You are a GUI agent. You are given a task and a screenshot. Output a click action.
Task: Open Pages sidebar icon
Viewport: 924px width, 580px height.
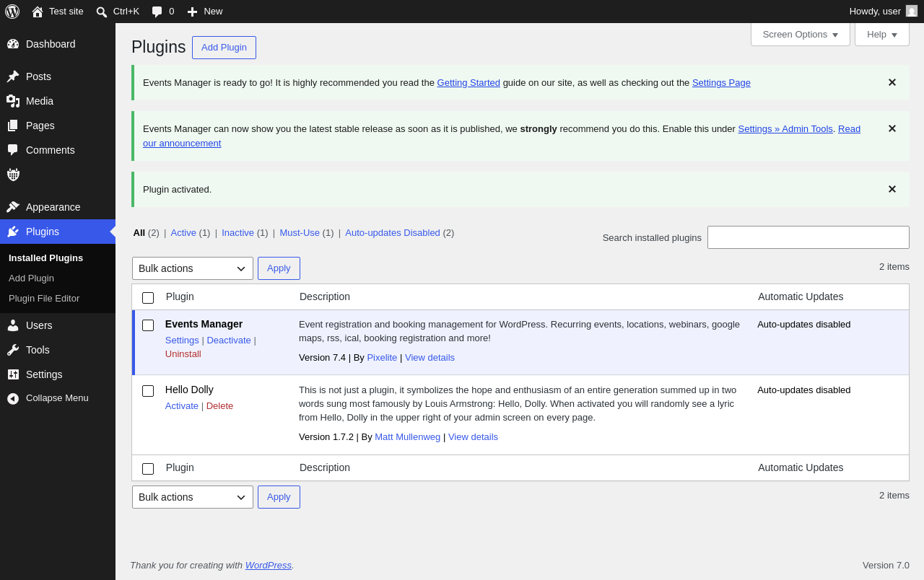tap(13, 126)
